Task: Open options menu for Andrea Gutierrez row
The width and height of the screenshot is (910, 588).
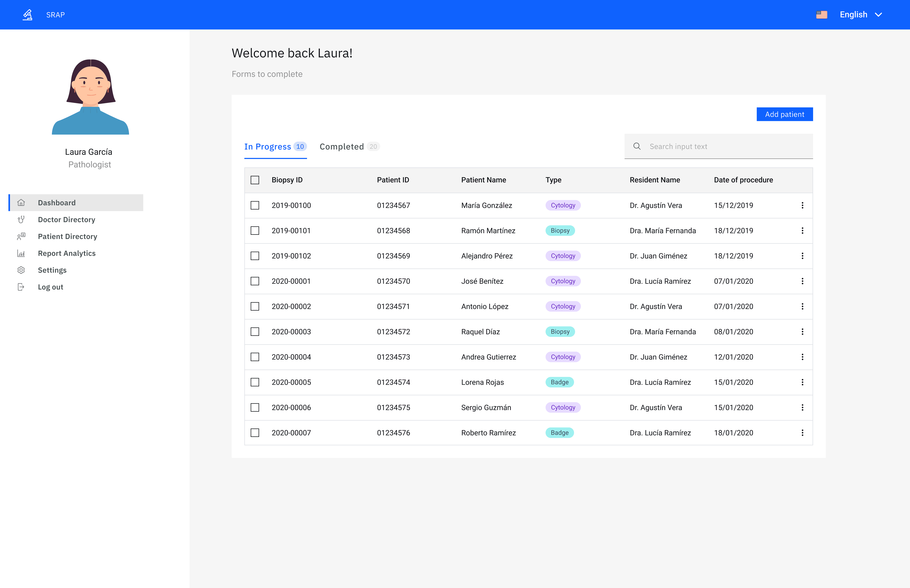Action: point(802,357)
